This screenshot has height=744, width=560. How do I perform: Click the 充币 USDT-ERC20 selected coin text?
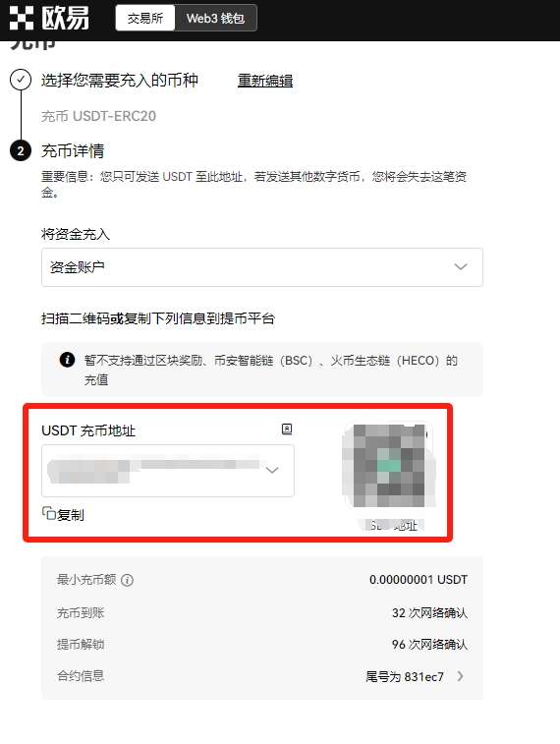(98, 116)
